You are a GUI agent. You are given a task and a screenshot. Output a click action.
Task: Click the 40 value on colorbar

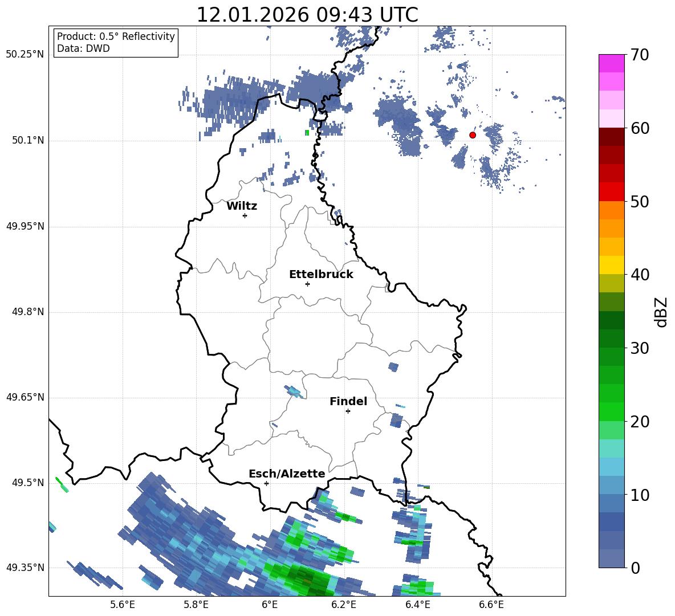tap(640, 275)
